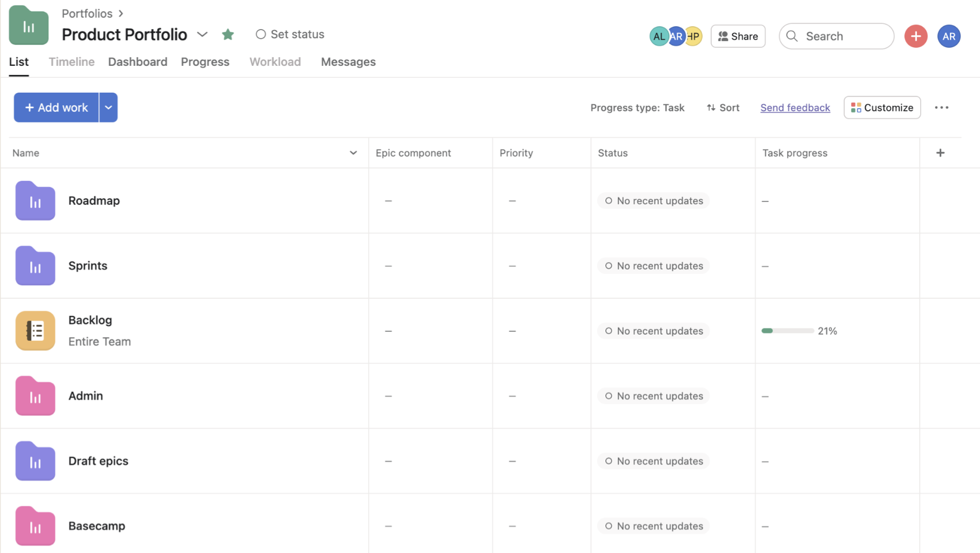Follow the Send feedback link
The height and width of the screenshot is (553, 980).
pos(795,108)
